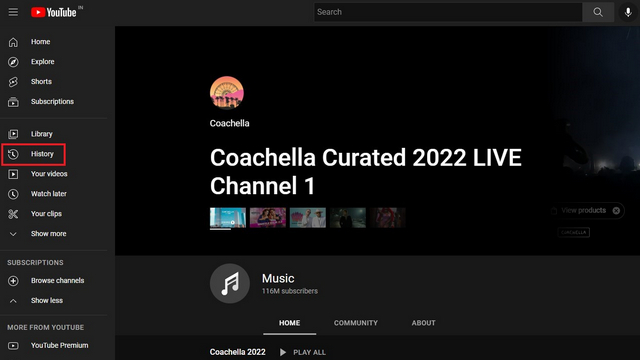Open Home in the sidebar
Viewport: 640px width, 360px height.
40,42
